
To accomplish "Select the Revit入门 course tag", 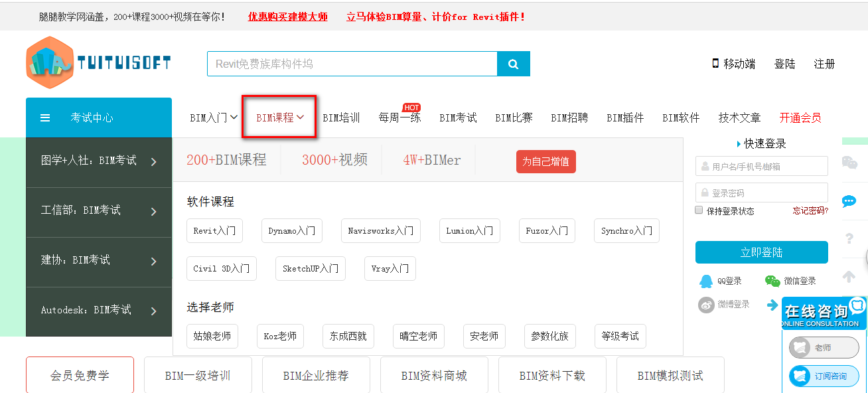I will pyautogui.click(x=214, y=230).
